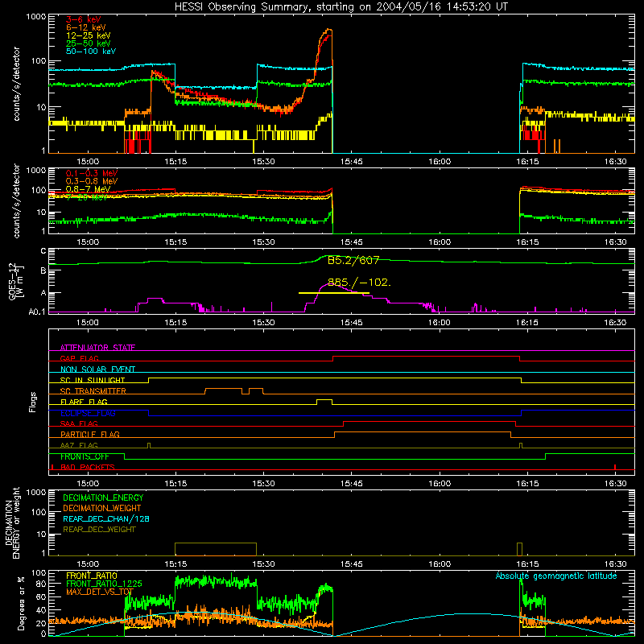
Task: Click the FRONT_RATIO_1225 legend label
Action: coord(104,584)
